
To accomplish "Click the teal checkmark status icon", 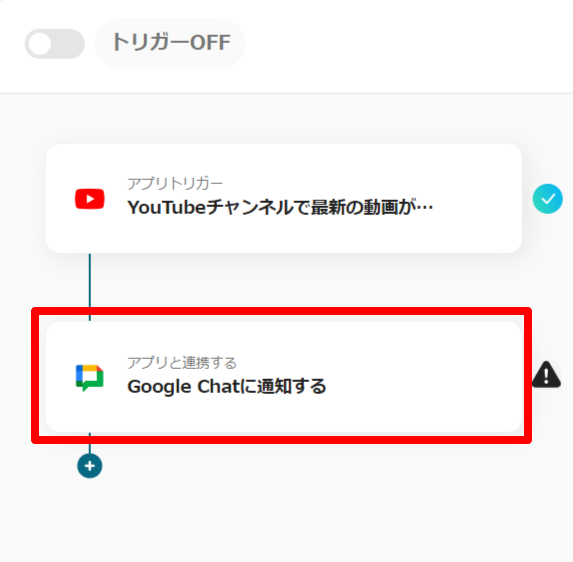I will pyautogui.click(x=547, y=198).
